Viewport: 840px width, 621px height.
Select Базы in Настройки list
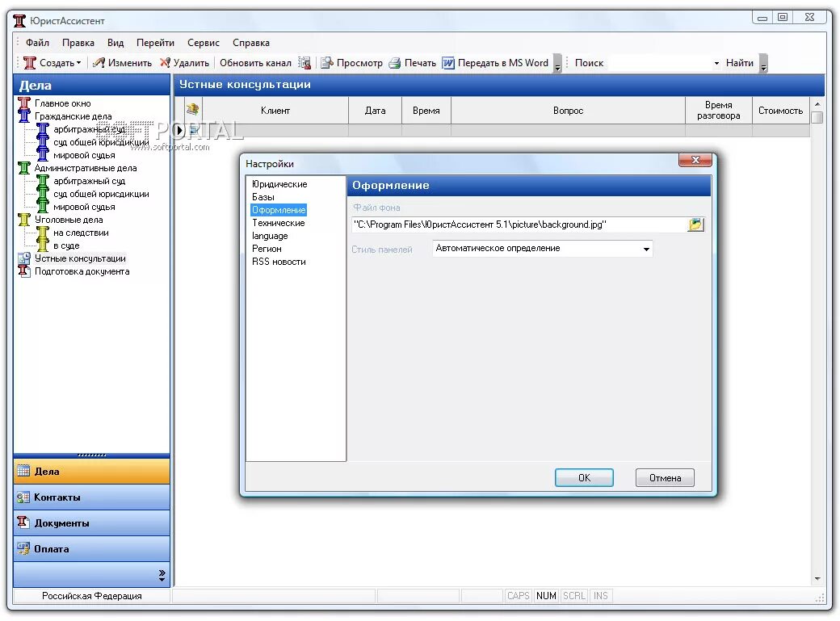[x=263, y=197]
